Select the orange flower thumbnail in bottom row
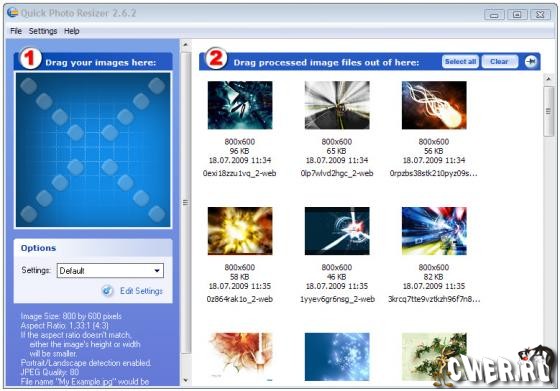 [x=240, y=357]
